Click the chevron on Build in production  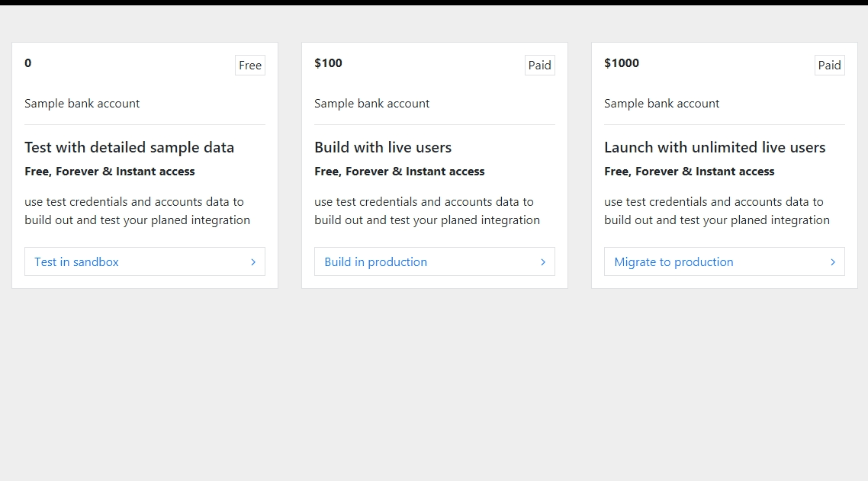click(543, 261)
